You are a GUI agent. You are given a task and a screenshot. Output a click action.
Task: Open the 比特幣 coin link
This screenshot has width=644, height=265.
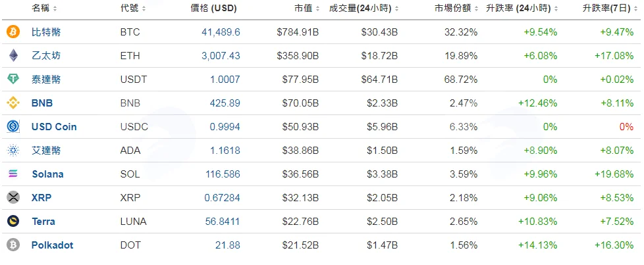tap(46, 32)
